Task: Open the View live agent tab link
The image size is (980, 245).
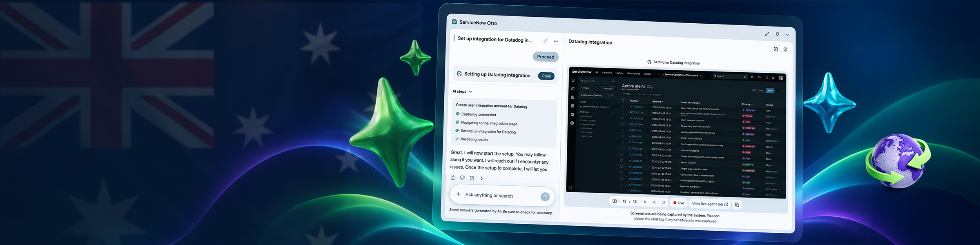Action: pyautogui.click(x=710, y=204)
